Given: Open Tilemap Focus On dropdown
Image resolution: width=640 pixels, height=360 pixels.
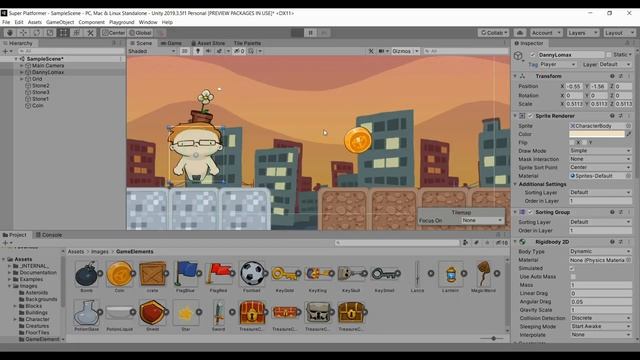Looking at the screenshot, I should pyautogui.click(x=482, y=220).
